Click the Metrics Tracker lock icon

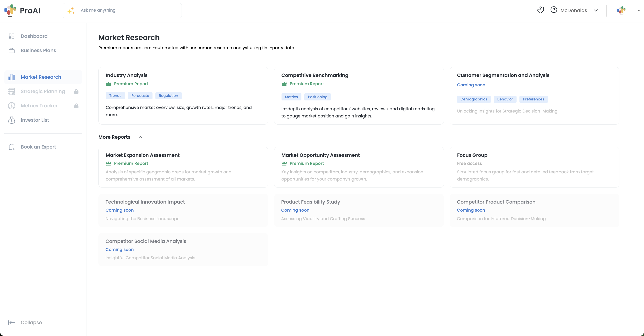tap(76, 106)
